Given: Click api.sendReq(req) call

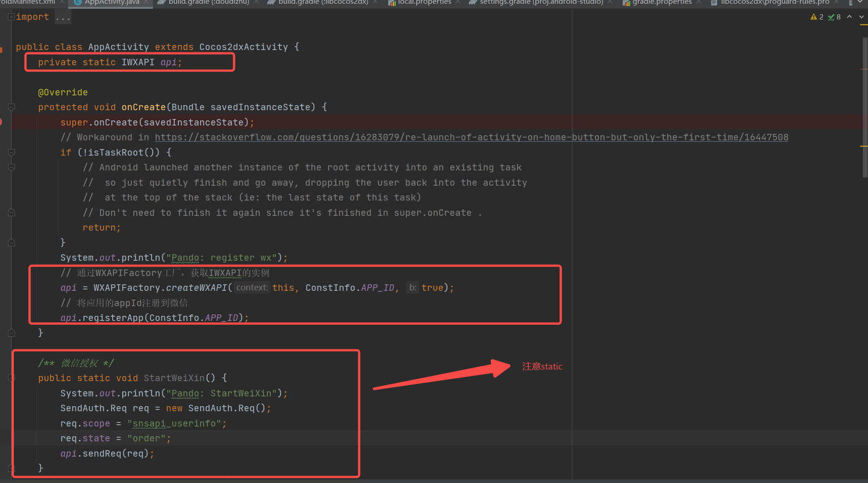Looking at the screenshot, I should pyautogui.click(x=105, y=453).
